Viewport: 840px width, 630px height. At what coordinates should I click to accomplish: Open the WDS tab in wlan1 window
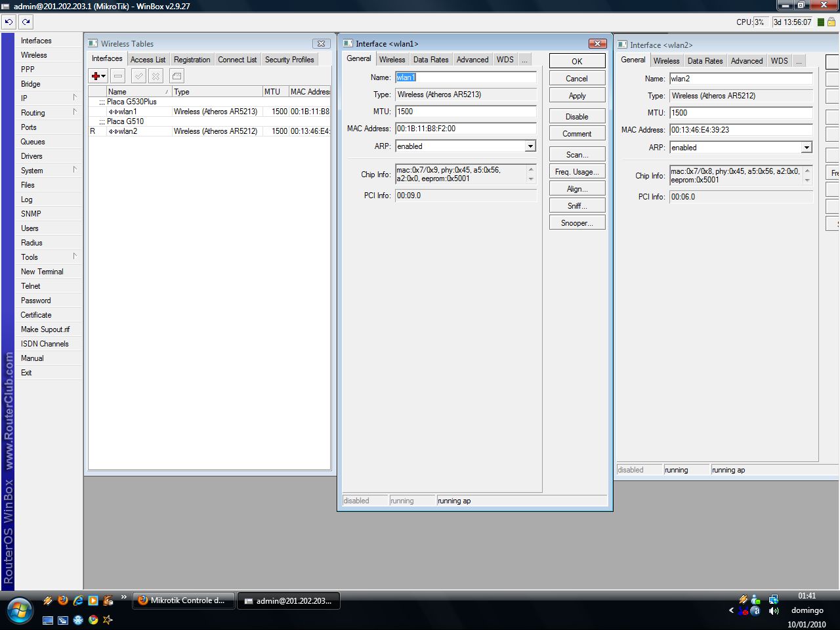click(505, 60)
